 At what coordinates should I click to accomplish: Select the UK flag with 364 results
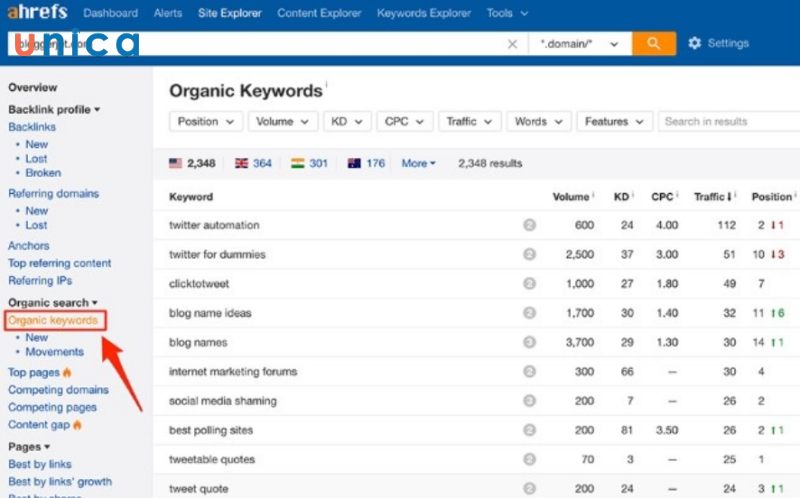tap(252, 163)
